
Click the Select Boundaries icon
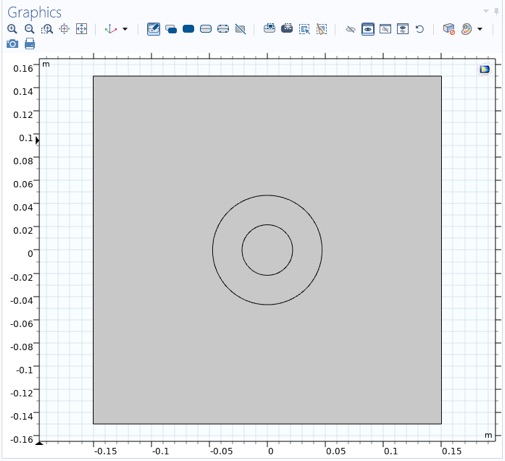point(206,29)
